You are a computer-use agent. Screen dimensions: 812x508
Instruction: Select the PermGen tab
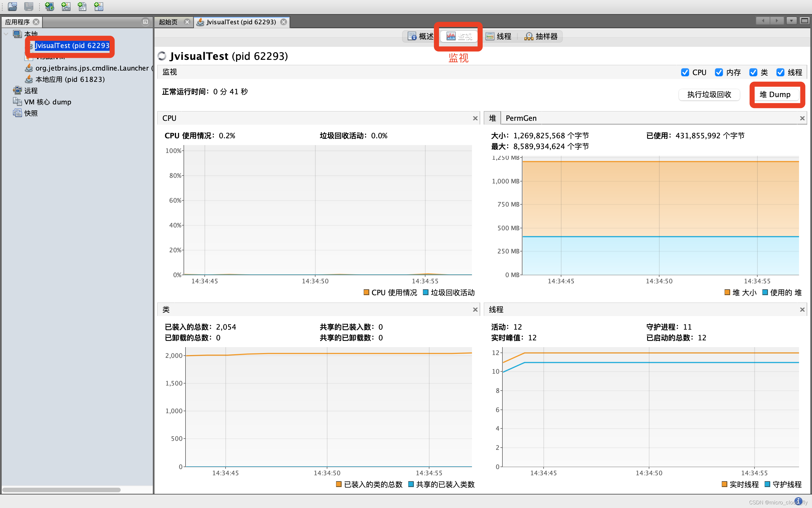click(x=521, y=118)
